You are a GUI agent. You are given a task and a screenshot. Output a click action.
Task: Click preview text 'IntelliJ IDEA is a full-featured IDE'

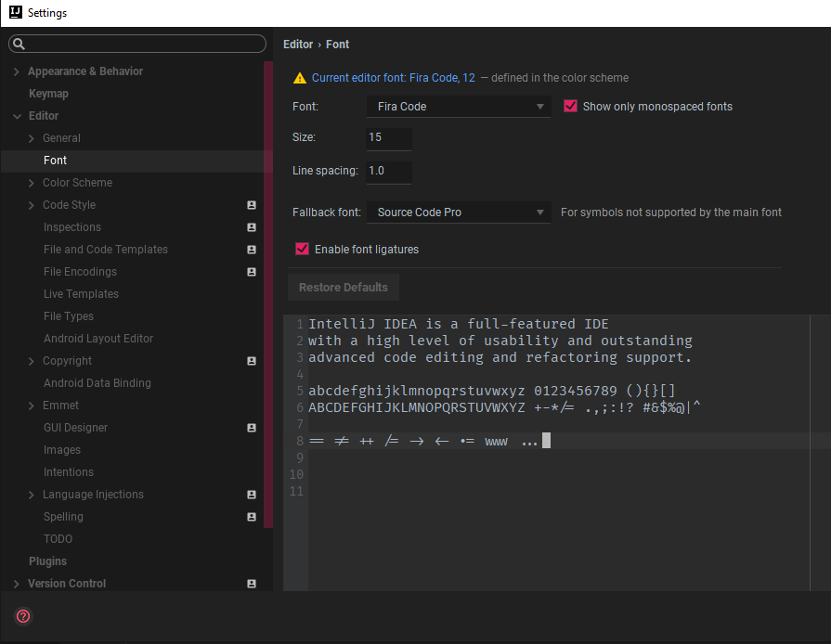[x=459, y=324]
